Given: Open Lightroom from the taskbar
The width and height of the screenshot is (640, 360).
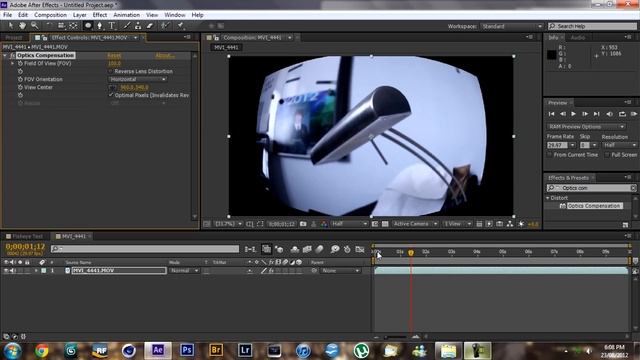Looking at the screenshot, I should [x=245, y=351].
